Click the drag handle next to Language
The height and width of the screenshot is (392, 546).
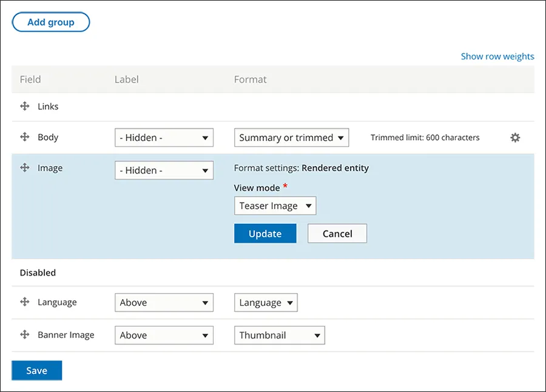tap(24, 302)
